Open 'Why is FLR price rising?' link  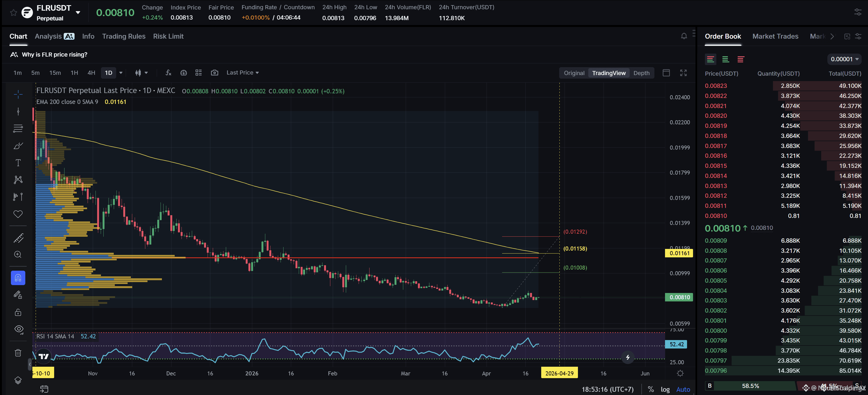pyautogui.click(x=54, y=55)
